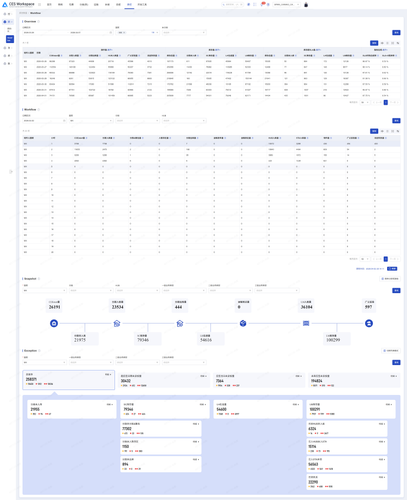
Task: Select page 1 in Overview table pagination
Action: [386, 102]
